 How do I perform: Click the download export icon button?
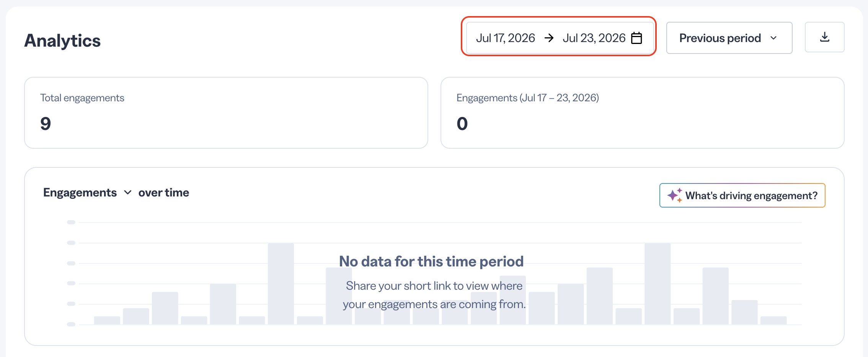click(824, 37)
